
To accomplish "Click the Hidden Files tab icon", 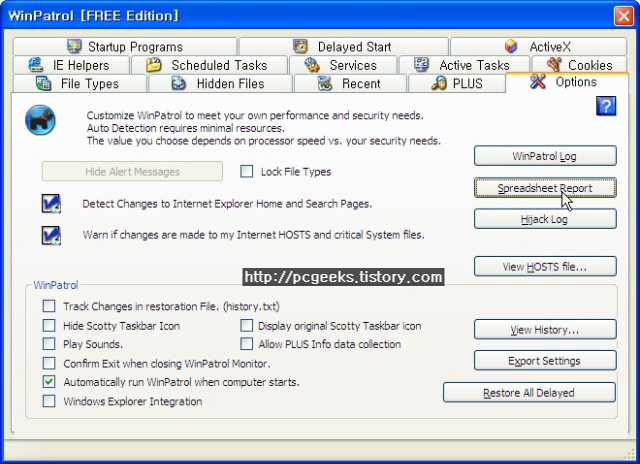I will tap(178, 83).
